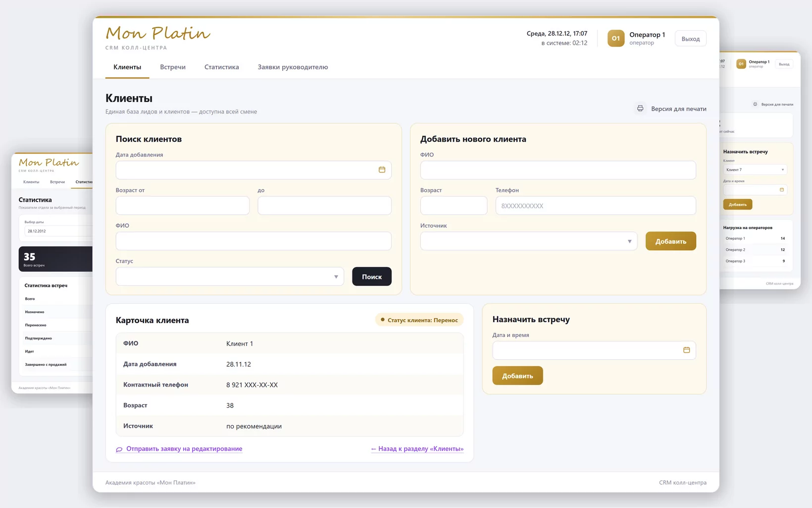The height and width of the screenshot is (508, 812).
Task: Click ФИО field in Добавить нового клиента
Action: tap(558, 170)
